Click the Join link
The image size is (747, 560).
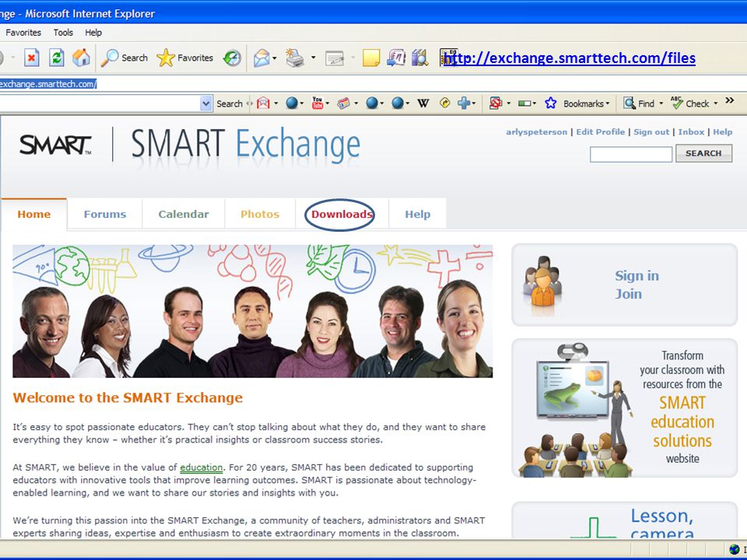pos(629,294)
